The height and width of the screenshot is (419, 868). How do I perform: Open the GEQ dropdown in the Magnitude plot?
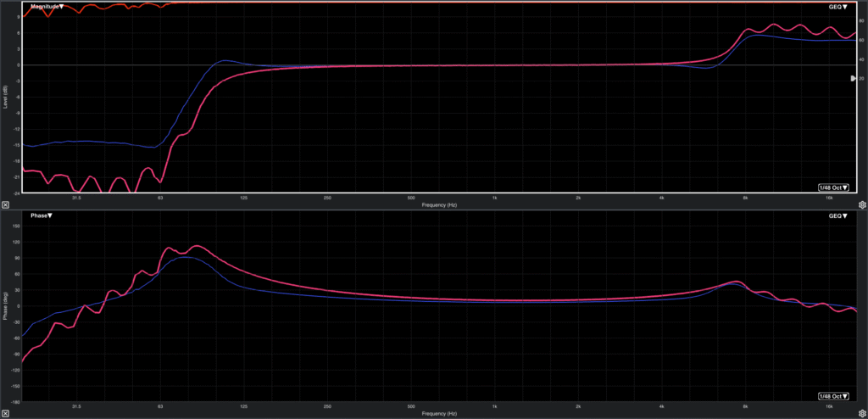837,7
